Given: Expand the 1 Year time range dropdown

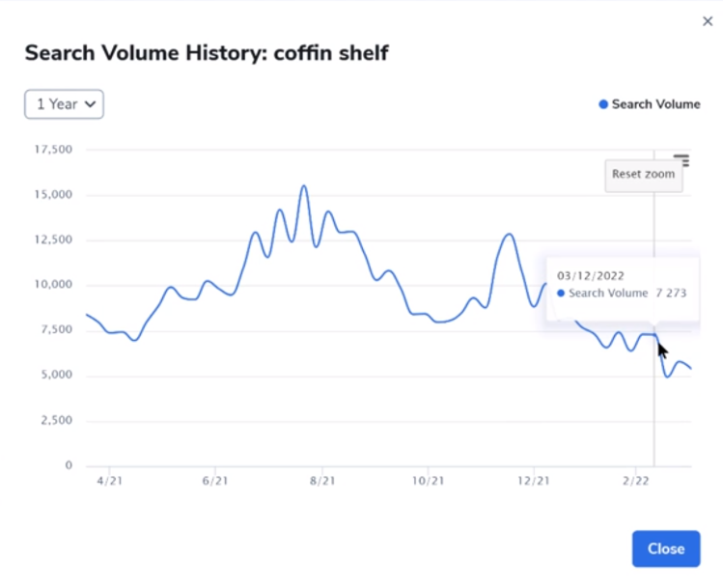Looking at the screenshot, I should (x=64, y=104).
